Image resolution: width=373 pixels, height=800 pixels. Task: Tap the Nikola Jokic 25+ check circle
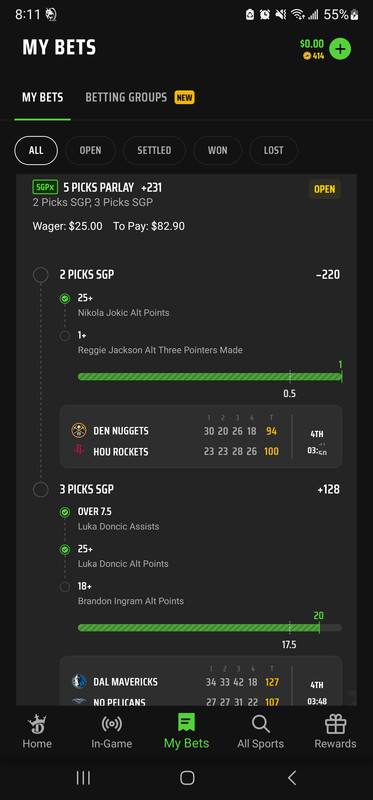click(x=65, y=298)
